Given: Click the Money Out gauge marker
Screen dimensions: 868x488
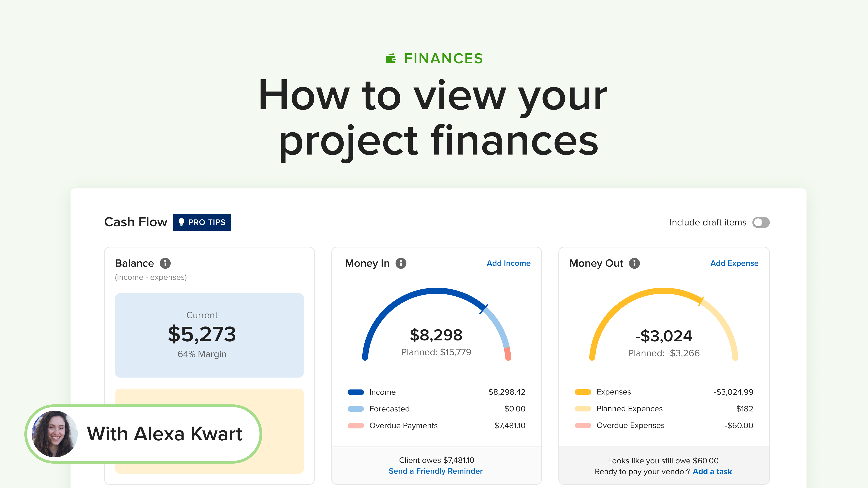Looking at the screenshot, I should [701, 301].
